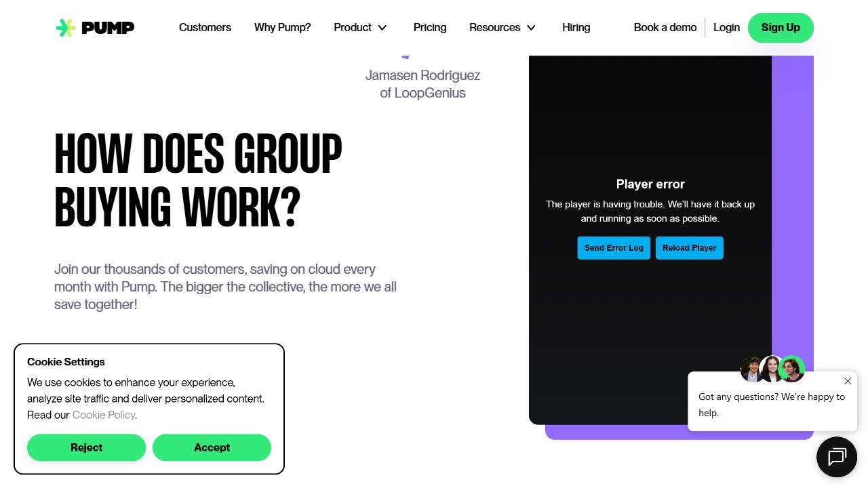
Task: Click the green Sign Up button
Action: click(781, 28)
